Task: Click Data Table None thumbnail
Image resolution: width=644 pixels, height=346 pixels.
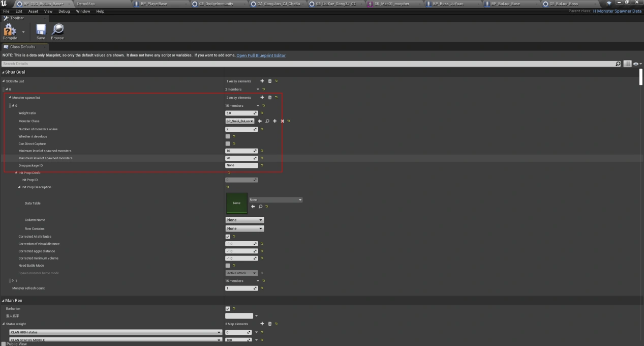Action: coord(236,203)
